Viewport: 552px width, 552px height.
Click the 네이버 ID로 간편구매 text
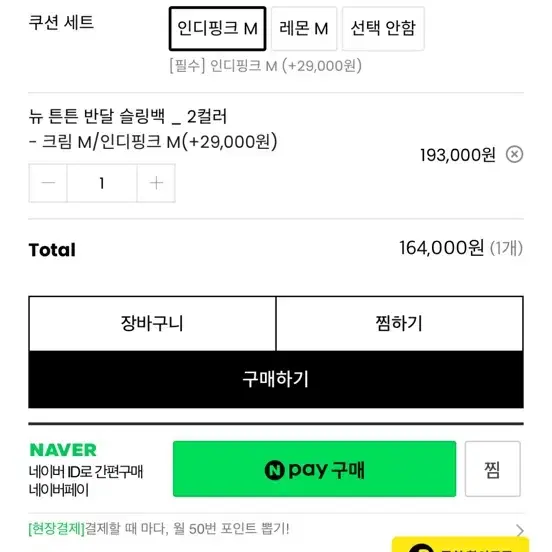point(86,472)
